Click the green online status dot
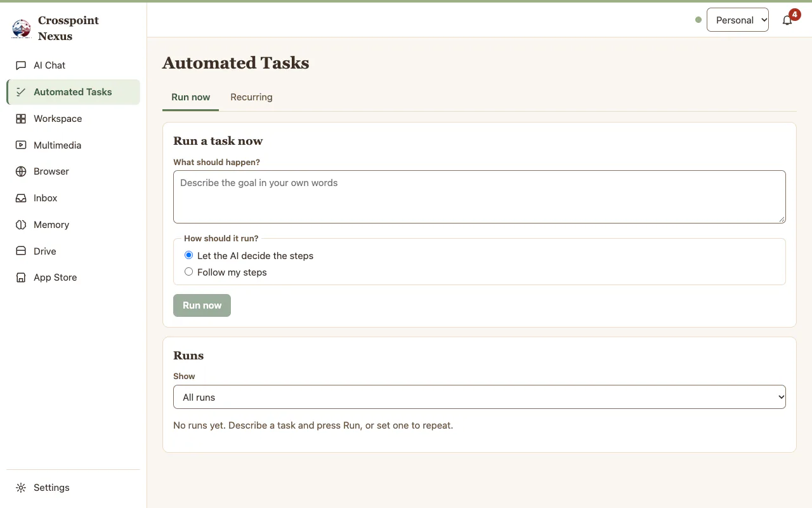The image size is (812, 508). 698,20
